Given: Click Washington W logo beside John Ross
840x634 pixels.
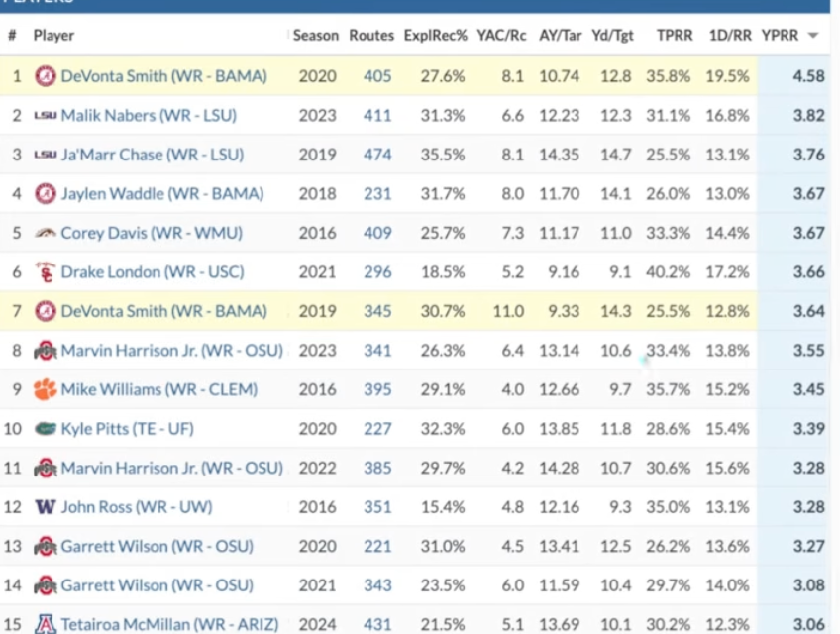Looking at the screenshot, I should [45, 507].
